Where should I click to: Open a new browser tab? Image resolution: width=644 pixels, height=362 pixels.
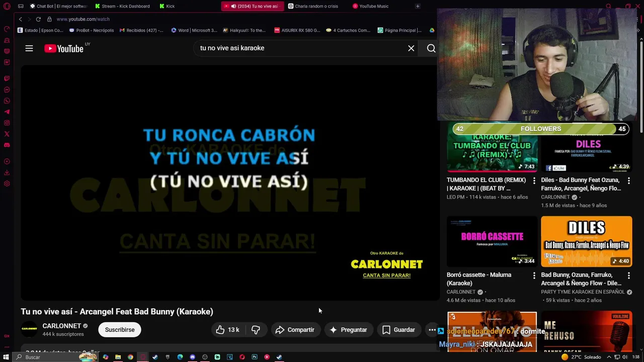click(x=418, y=6)
